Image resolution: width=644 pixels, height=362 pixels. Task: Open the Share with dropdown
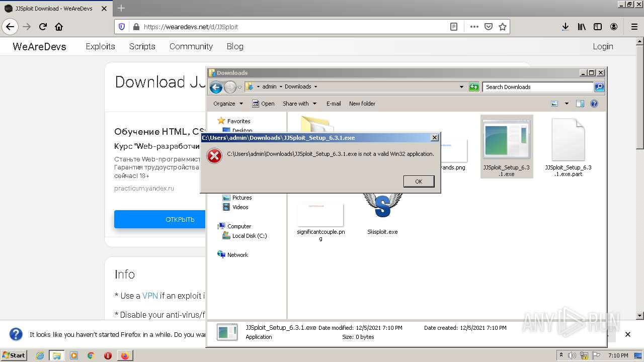[300, 104]
